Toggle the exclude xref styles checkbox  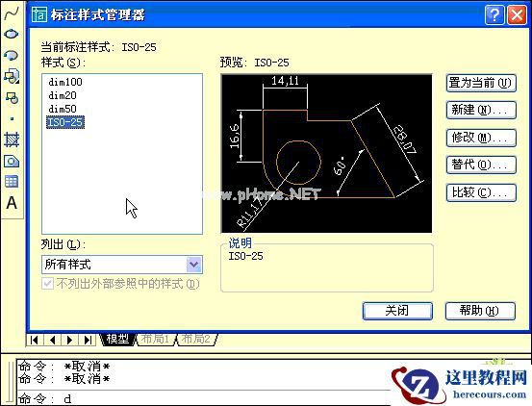[x=47, y=284]
